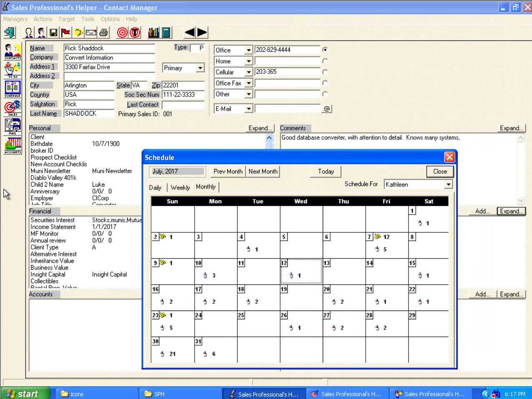Open To Do from the sidebar
The height and width of the screenshot is (399, 532).
coord(13,71)
